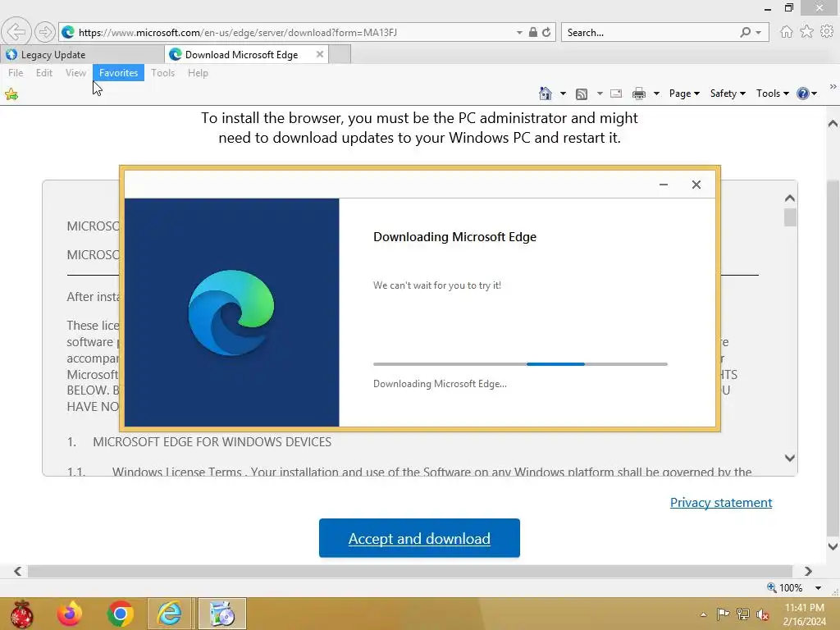Close the Download Microsoft Edge tab
840x630 pixels.
(320, 54)
